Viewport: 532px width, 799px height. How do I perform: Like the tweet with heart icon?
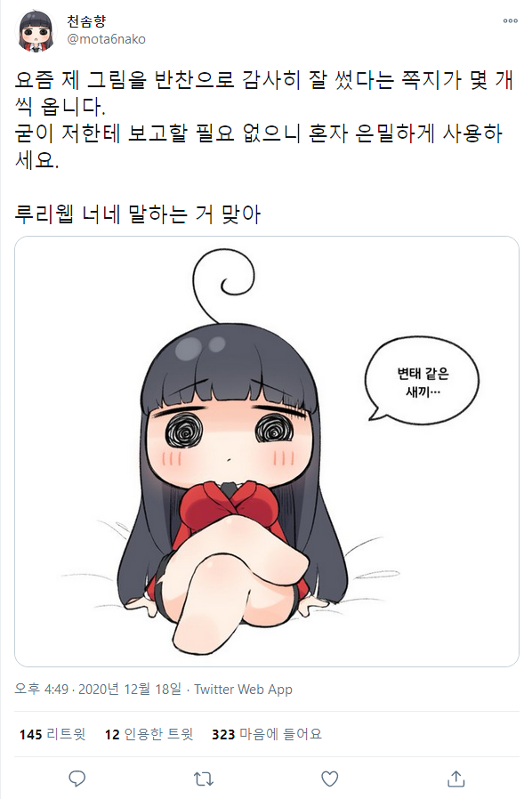click(x=330, y=779)
